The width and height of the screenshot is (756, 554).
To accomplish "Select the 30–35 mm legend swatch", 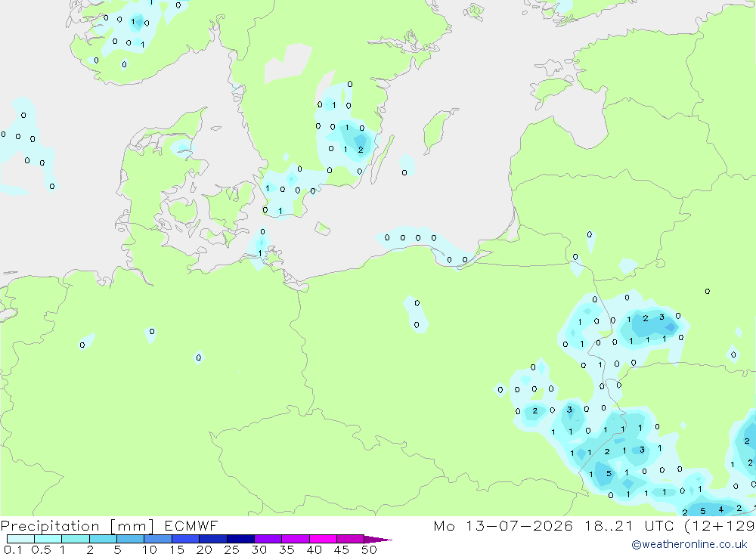I will 268,539.
